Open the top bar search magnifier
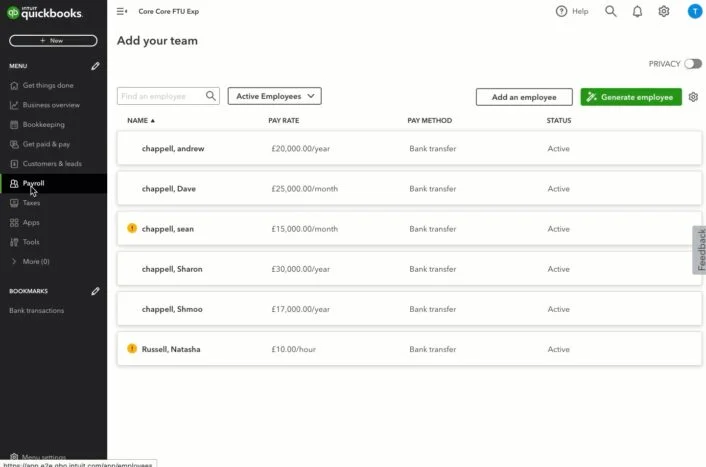This screenshot has height=467, width=706. point(611,11)
